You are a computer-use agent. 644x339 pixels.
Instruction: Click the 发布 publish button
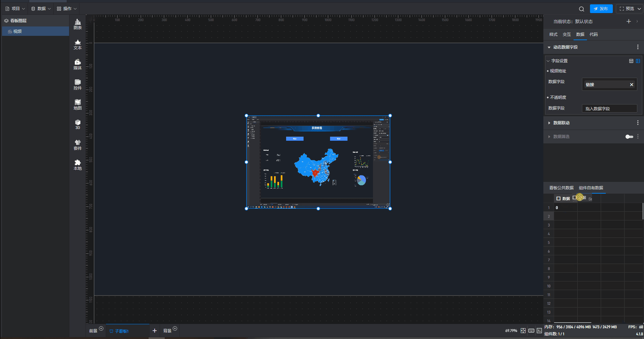[x=601, y=9]
